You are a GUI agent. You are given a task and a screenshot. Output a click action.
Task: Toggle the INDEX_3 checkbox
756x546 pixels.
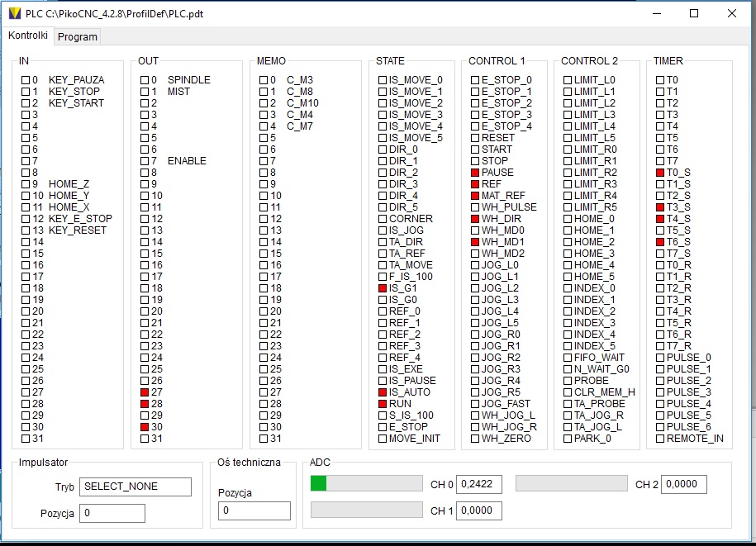[x=568, y=323]
